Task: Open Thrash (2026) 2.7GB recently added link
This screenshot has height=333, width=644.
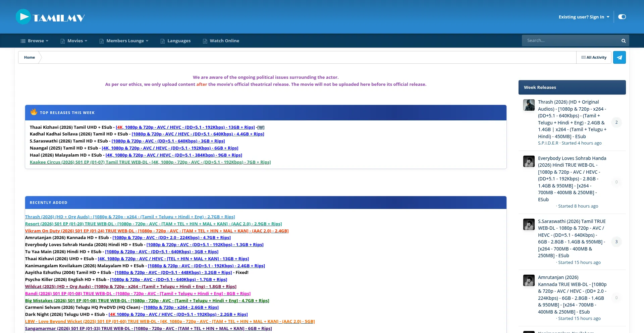Action: point(130,217)
